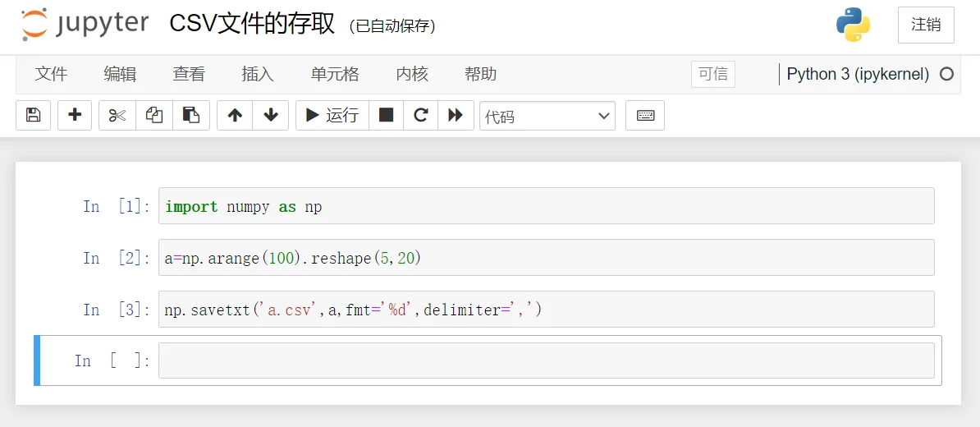Image resolution: width=980 pixels, height=427 pixels.
Task: Insert a cell below with plus icon
Action: tap(75, 116)
